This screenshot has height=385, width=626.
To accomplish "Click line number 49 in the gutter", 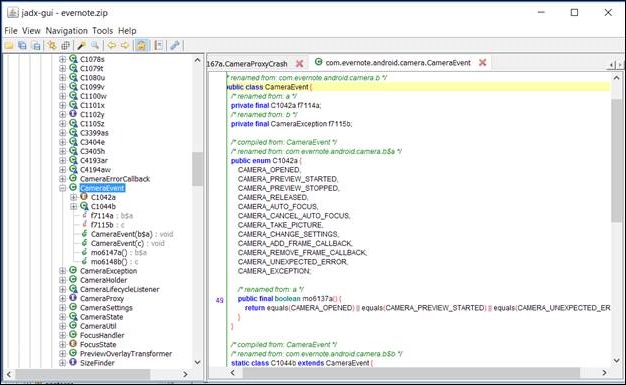I will tap(220, 300).
